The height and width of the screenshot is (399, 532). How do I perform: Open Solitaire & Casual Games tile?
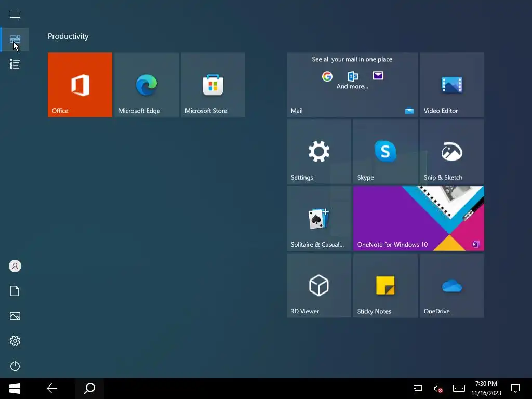click(x=318, y=219)
